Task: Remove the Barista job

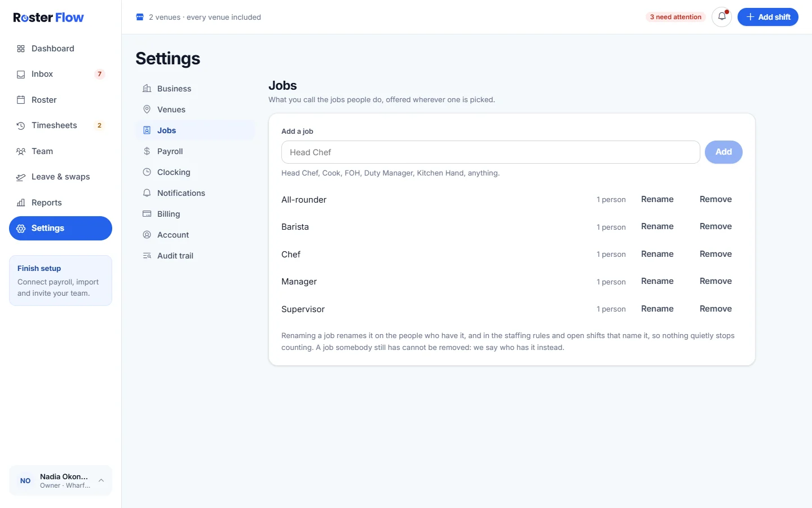Action: coord(716,226)
